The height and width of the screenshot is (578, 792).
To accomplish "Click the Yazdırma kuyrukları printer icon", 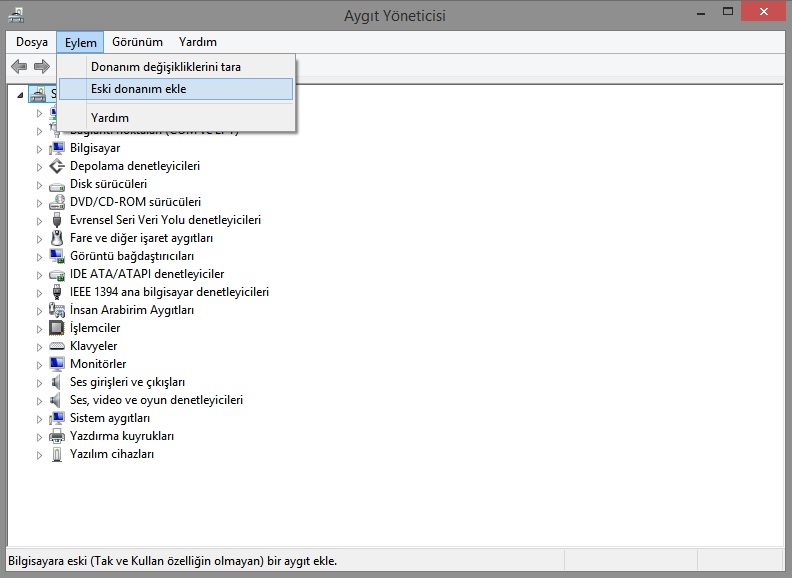I will [x=57, y=436].
